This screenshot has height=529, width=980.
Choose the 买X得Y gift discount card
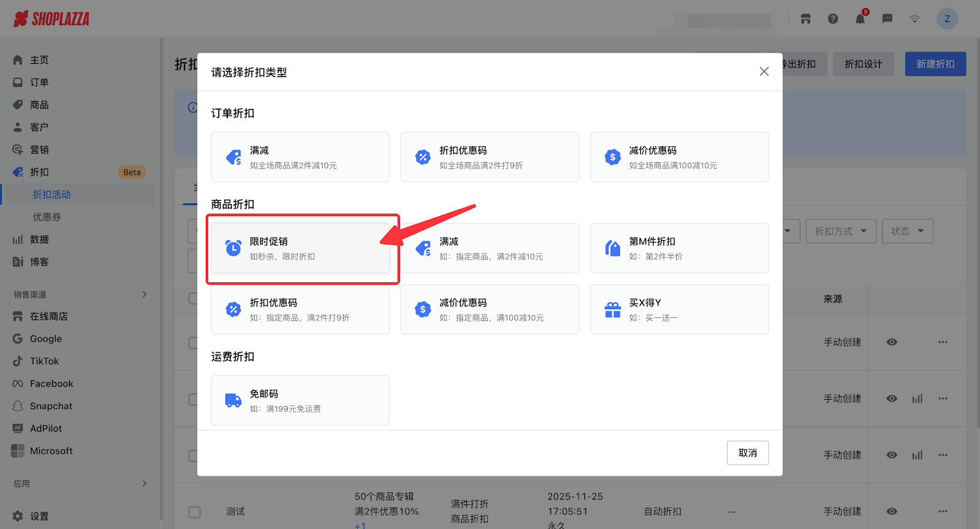[x=679, y=310]
